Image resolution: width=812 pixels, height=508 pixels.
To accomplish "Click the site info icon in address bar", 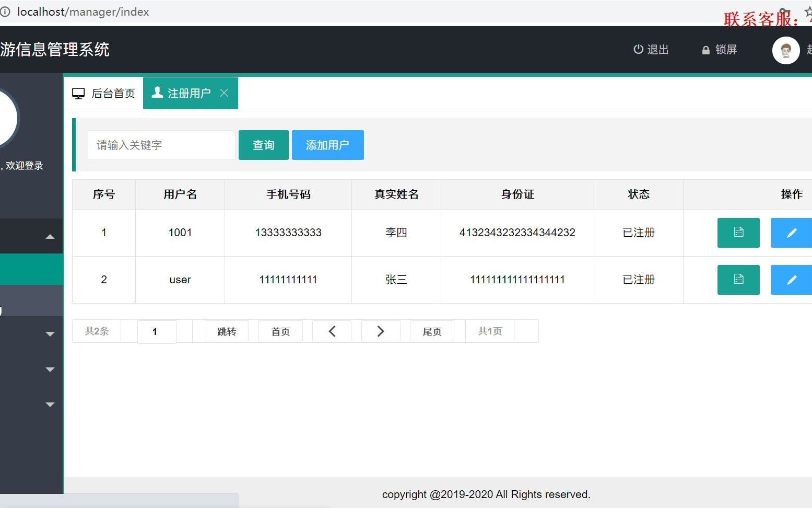I will (5, 11).
